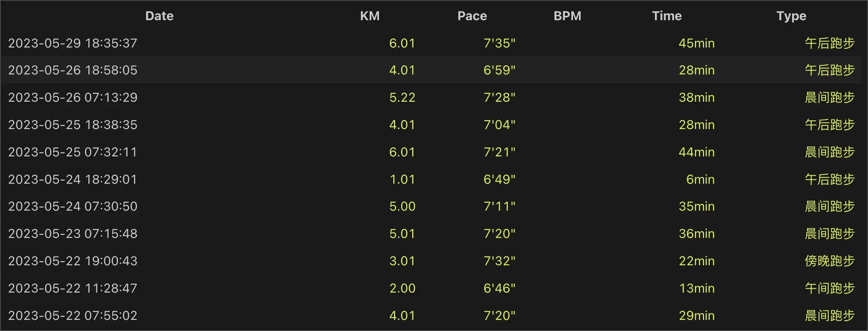Viewport: 868px width, 331px height.
Task: Click the 45min time value
Action: tap(697, 43)
